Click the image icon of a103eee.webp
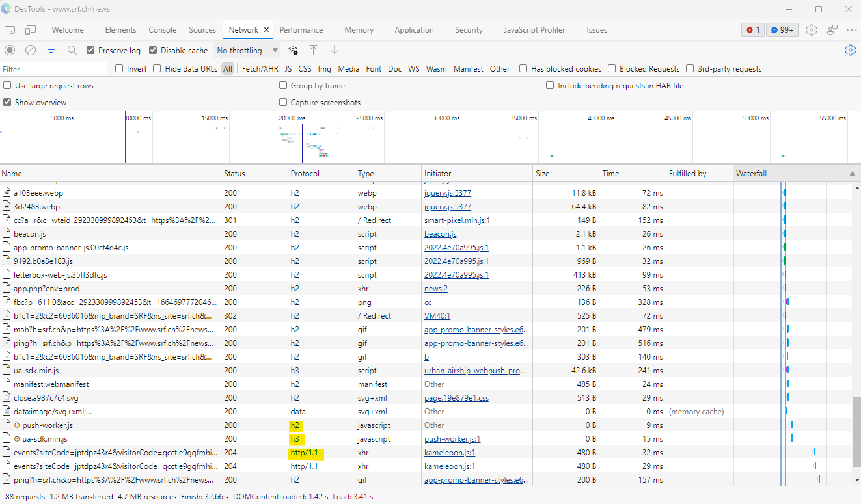 pos(7,193)
